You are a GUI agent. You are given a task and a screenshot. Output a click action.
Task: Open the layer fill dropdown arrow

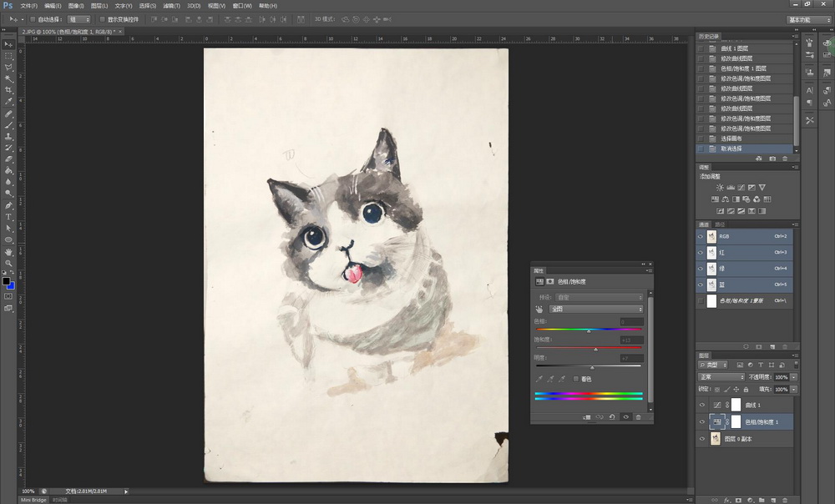(793, 389)
